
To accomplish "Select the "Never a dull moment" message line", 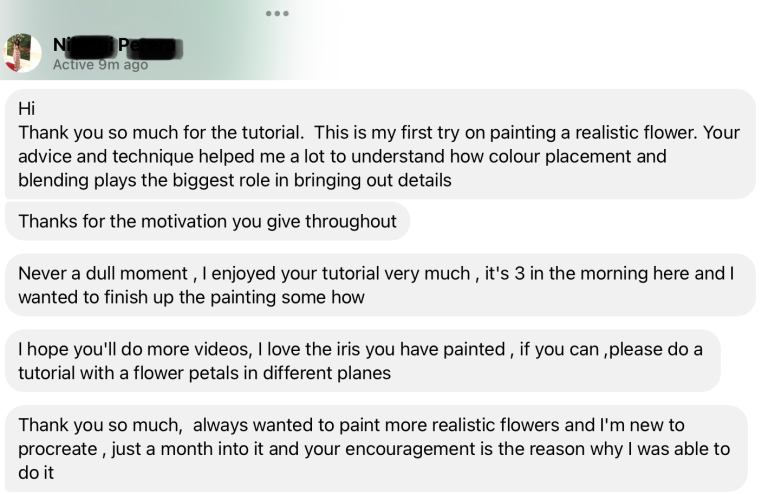I will click(376, 273).
